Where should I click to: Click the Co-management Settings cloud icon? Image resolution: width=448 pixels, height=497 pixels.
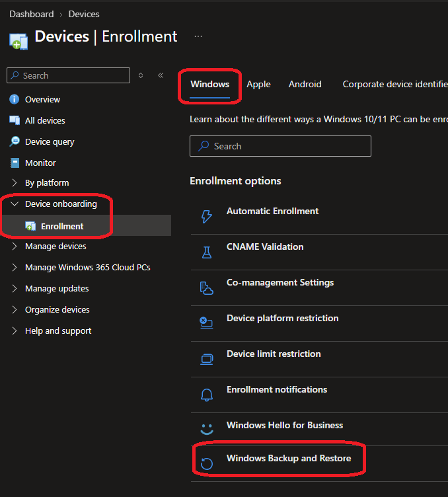(207, 288)
